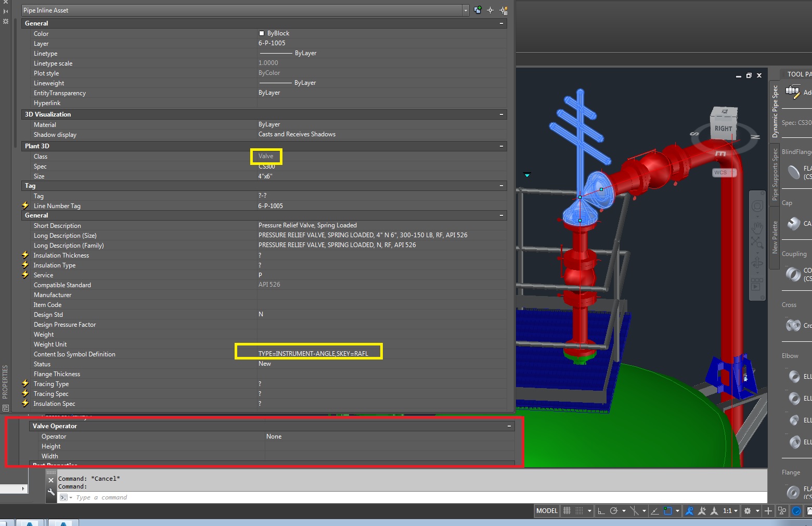
Task: Click the Pan hand tool in navigation bar
Action: tap(757, 228)
